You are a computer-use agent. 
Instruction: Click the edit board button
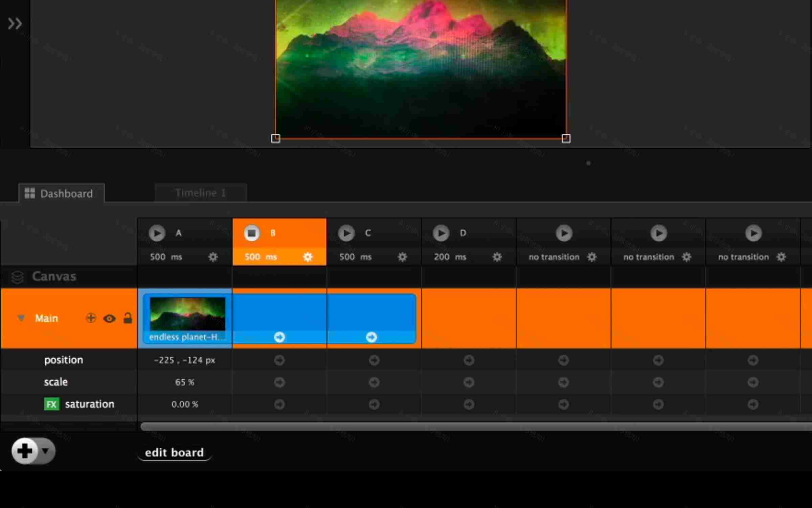175,452
